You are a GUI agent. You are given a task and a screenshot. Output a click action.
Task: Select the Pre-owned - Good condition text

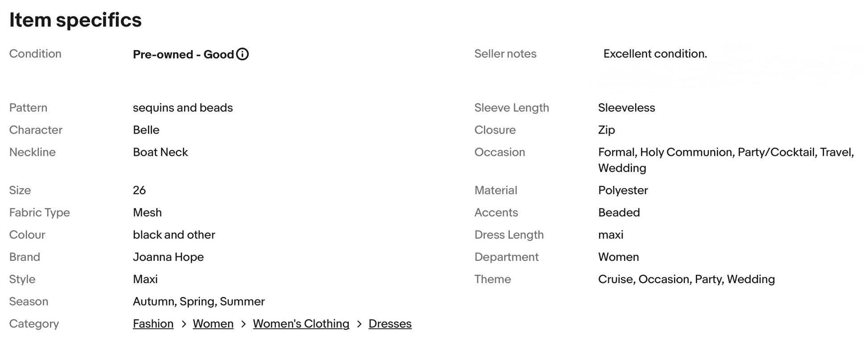(x=183, y=54)
